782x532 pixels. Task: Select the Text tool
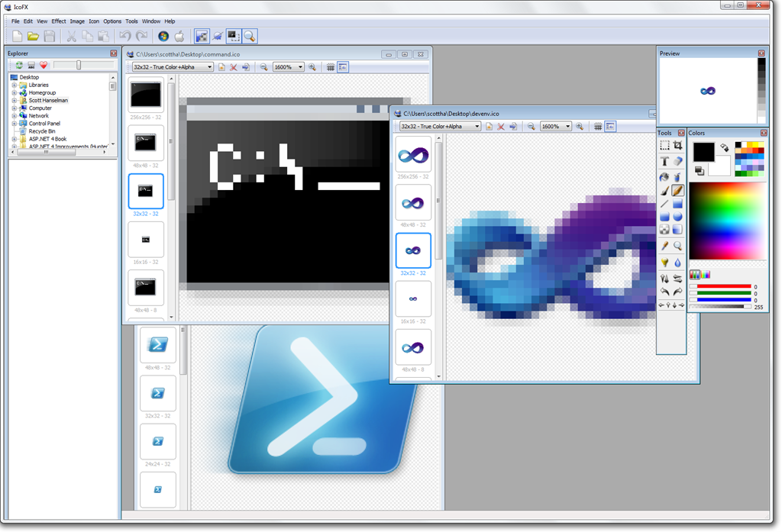664,161
